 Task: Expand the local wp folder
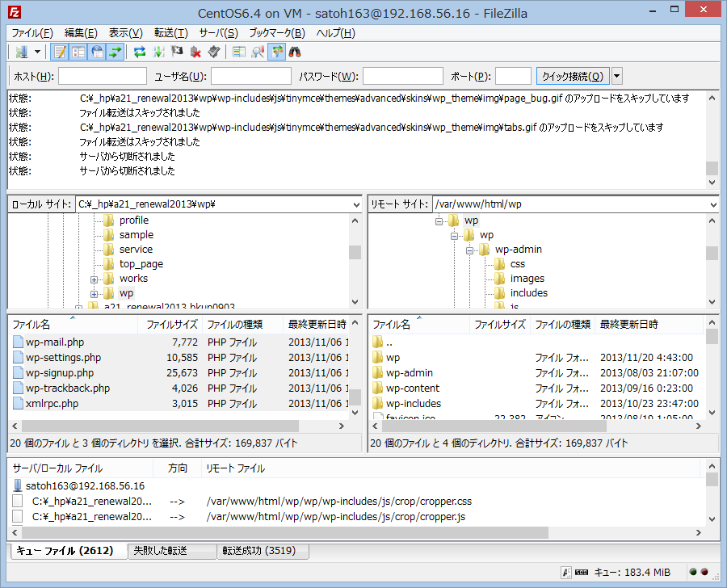[94, 294]
